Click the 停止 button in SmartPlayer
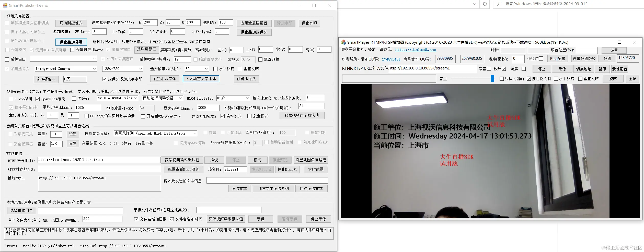 (542, 69)
